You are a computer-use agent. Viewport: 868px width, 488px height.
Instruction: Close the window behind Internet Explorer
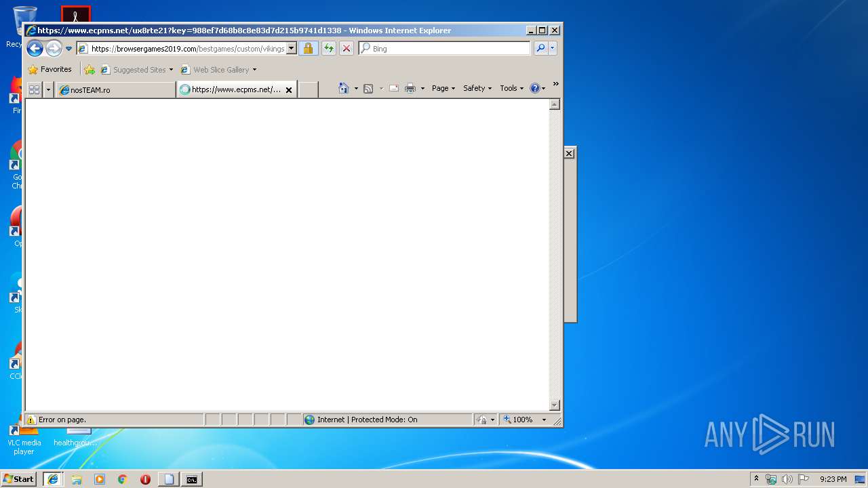click(x=569, y=153)
